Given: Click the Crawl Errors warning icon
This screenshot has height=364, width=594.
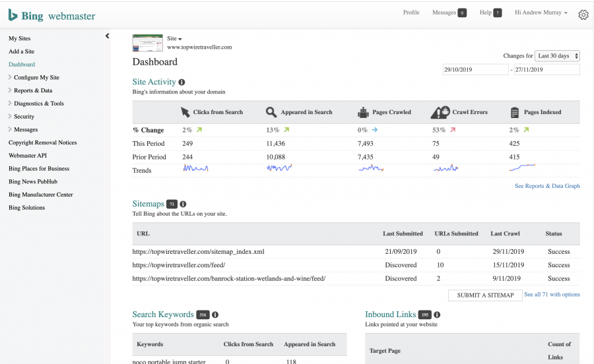Looking at the screenshot, I should coord(440,112).
